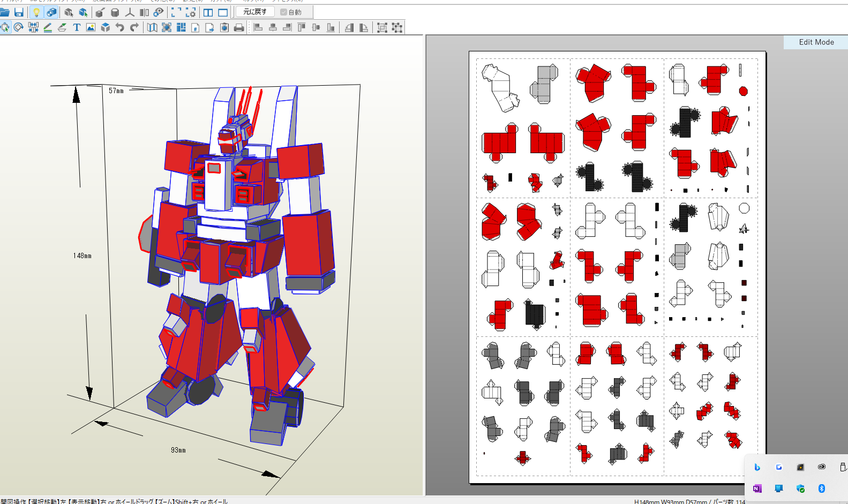Screen dimensions: 848x504
Task: Click model size info in status bar
Action: 690,501
